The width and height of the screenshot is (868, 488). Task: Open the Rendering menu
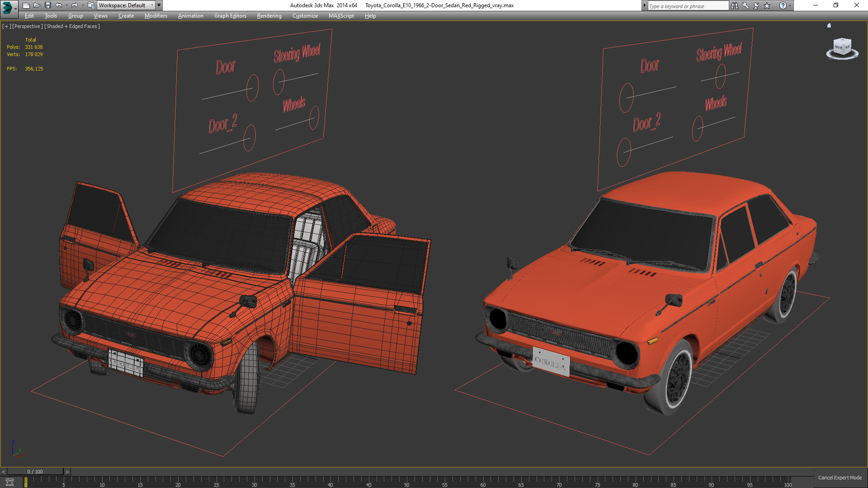(x=269, y=16)
